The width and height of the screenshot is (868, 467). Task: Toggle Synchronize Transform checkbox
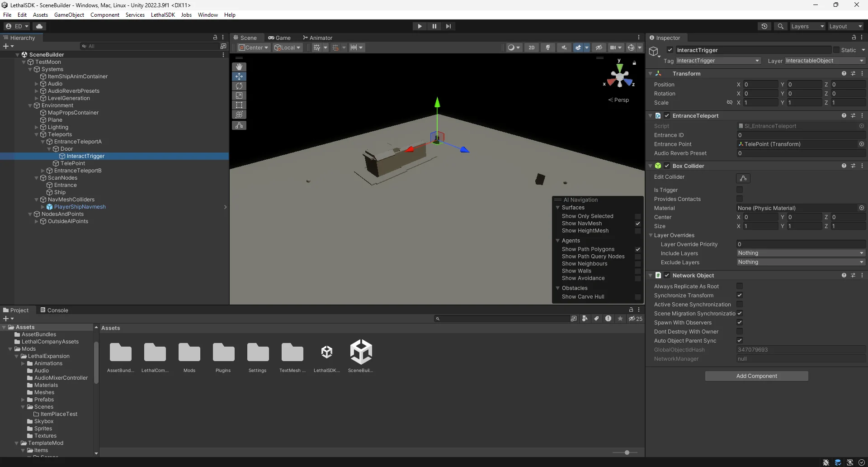tap(740, 295)
